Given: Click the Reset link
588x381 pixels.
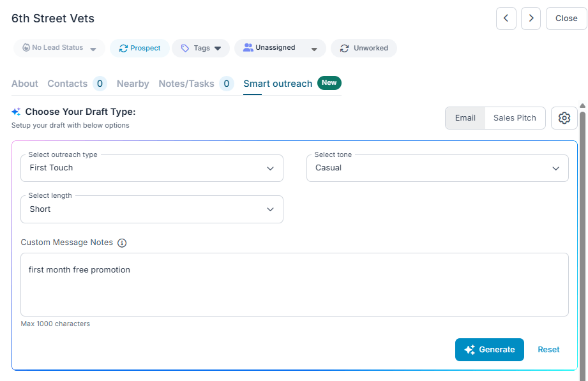Looking at the screenshot, I should tap(548, 350).
